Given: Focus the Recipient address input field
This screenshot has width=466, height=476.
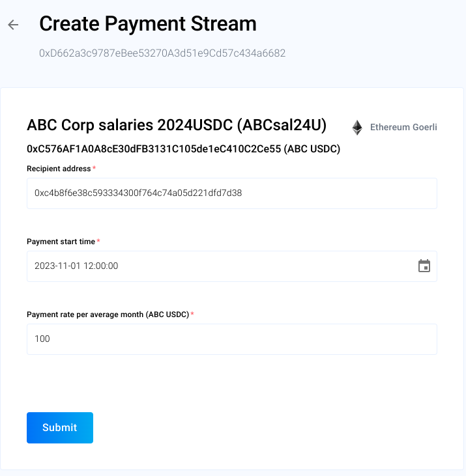Looking at the screenshot, I should pyautogui.click(x=231, y=193).
